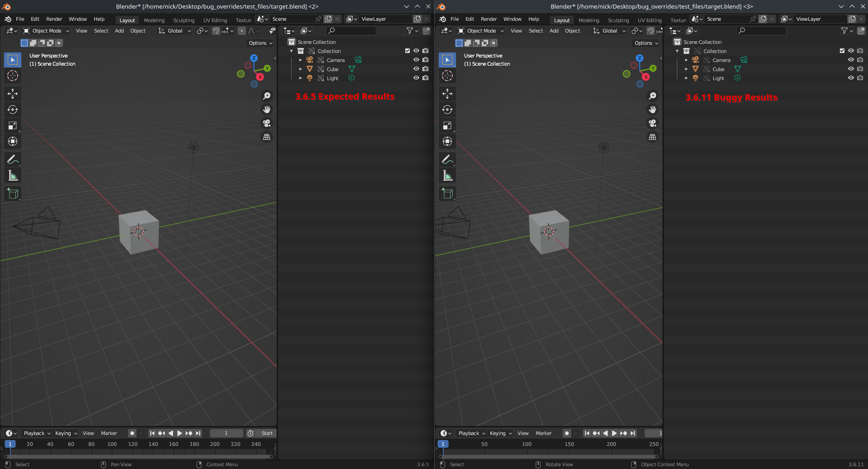868x469 pixels.
Task: Expand Light row in right outliner
Action: click(686, 78)
